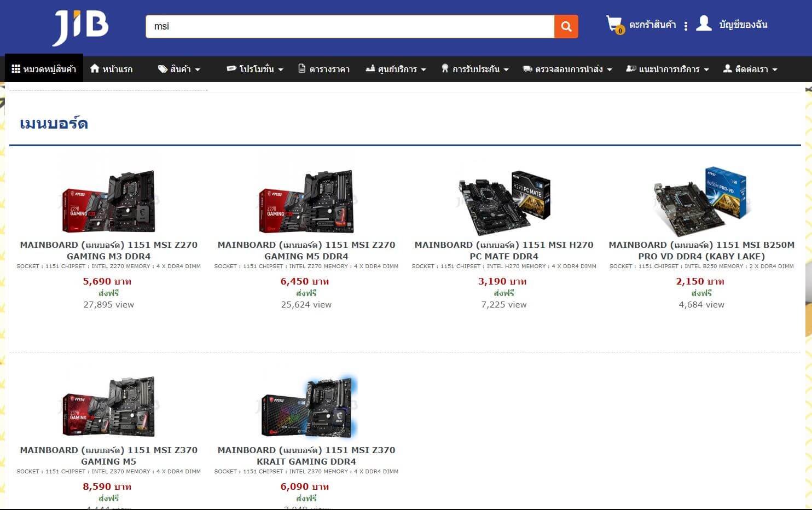Click the Z270 GAMING M5 product image
This screenshot has width=812, height=510.
click(306, 201)
